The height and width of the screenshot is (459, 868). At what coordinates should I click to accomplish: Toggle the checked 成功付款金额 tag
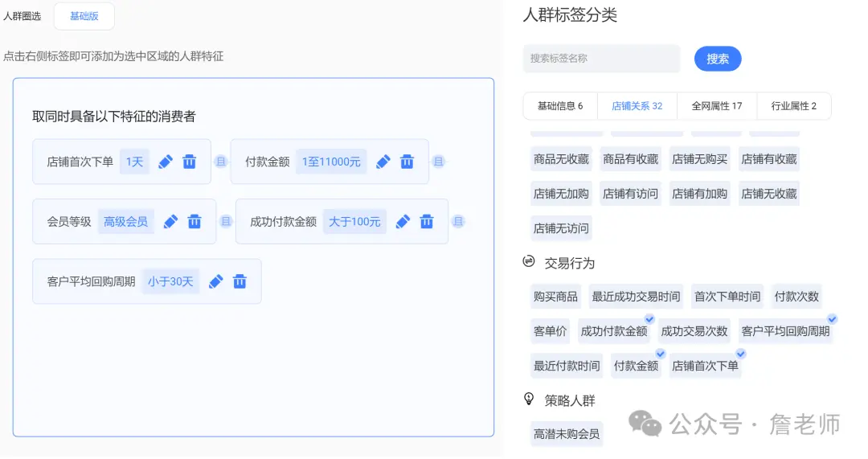click(x=614, y=331)
